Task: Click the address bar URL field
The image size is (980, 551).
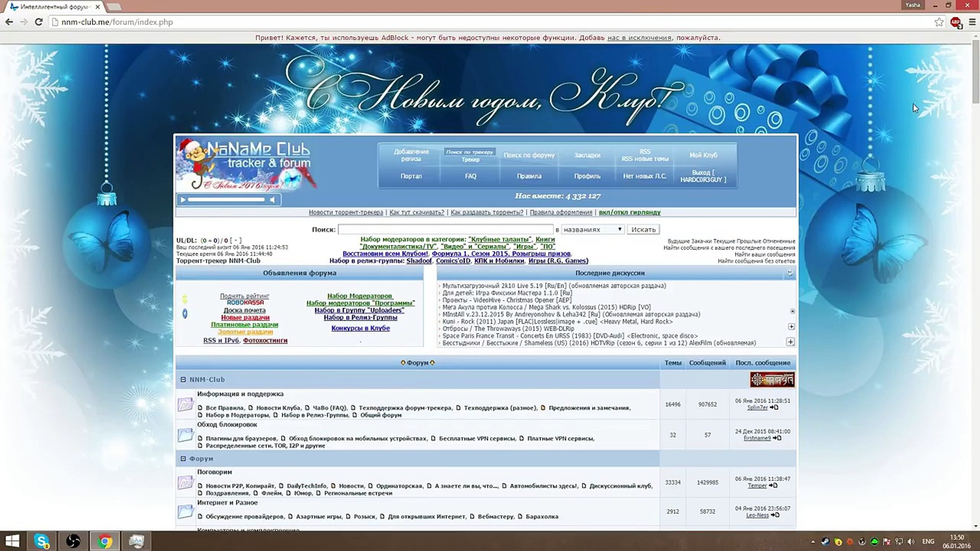Action: click(x=490, y=22)
